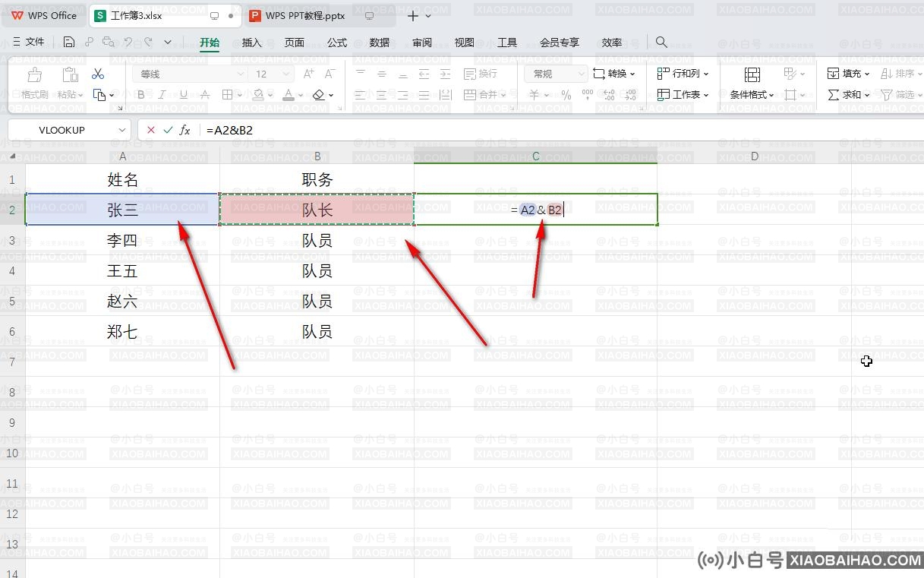The image size is (924, 578).
Task: Click the AutoSum (求和) button
Action: pos(848,95)
